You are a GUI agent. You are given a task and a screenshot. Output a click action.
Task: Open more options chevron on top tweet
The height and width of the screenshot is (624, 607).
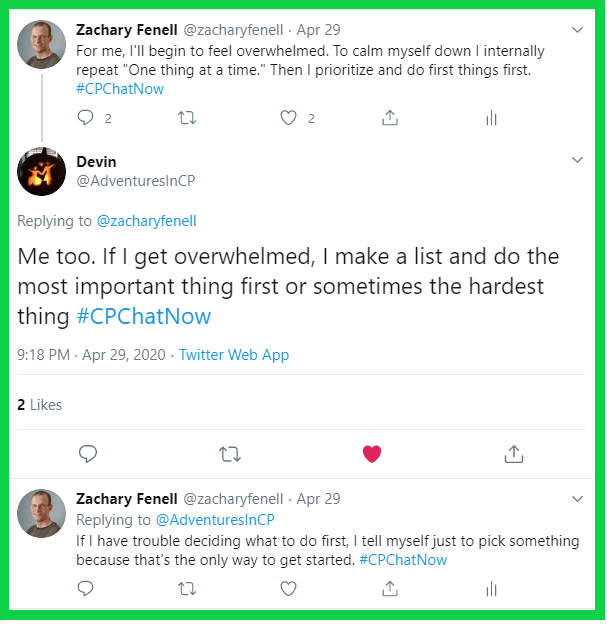pyautogui.click(x=577, y=30)
